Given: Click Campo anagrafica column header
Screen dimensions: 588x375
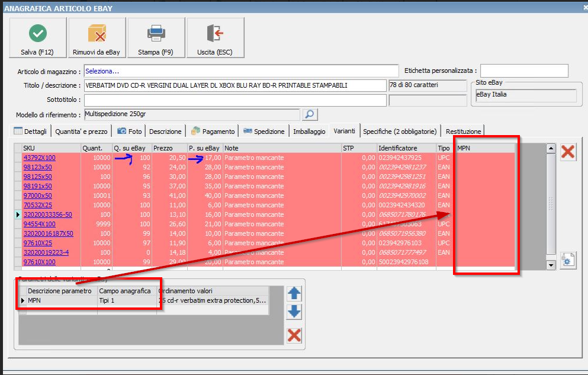Looking at the screenshot, I should coord(127,291).
